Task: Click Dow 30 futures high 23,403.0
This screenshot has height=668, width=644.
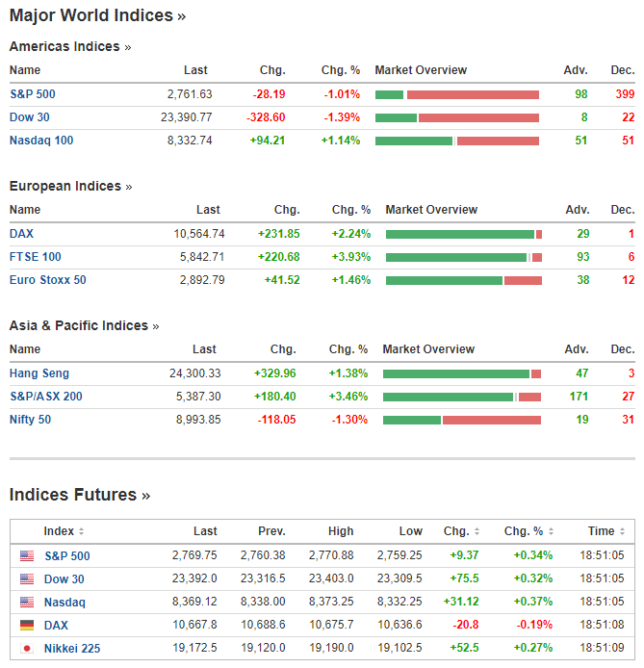Action: (x=331, y=578)
